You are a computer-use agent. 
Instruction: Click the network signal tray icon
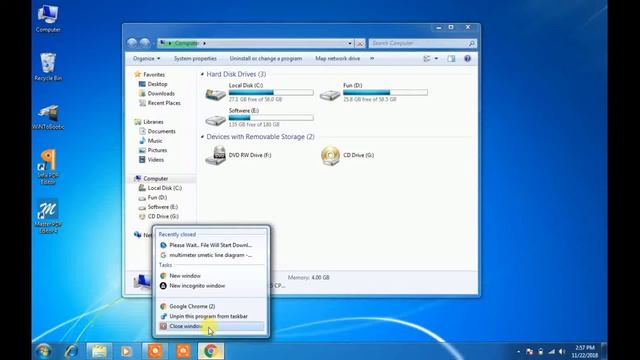click(551, 351)
